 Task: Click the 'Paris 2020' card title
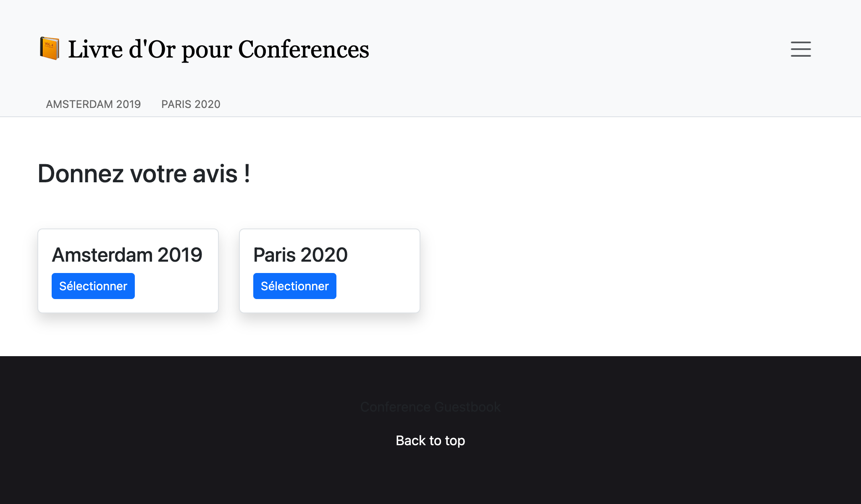300,255
